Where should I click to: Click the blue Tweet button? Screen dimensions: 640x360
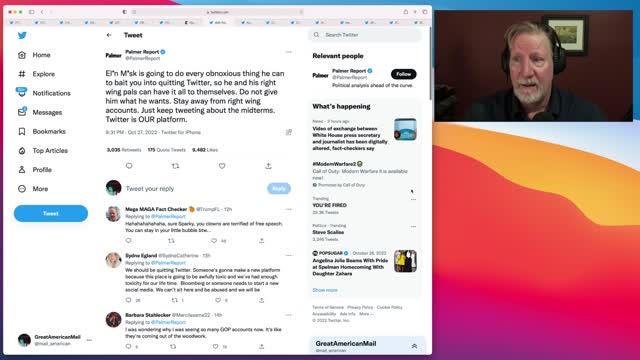tap(51, 213)
